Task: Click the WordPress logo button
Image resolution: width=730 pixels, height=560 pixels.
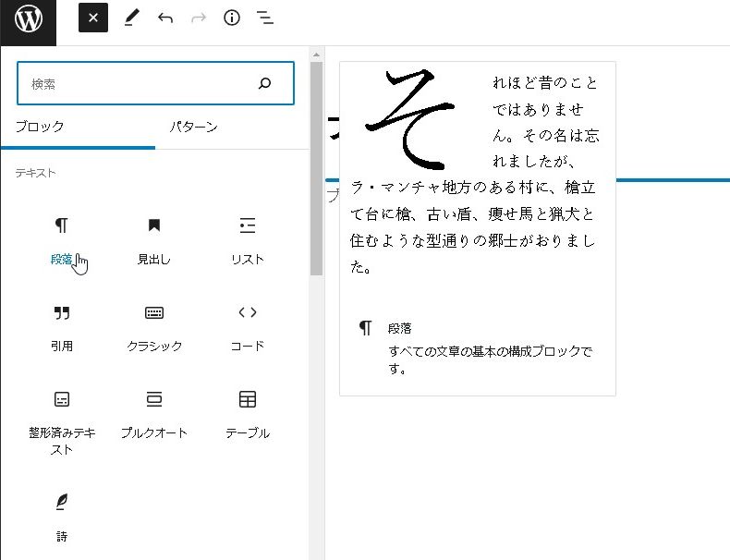Action: click(28, 19)
